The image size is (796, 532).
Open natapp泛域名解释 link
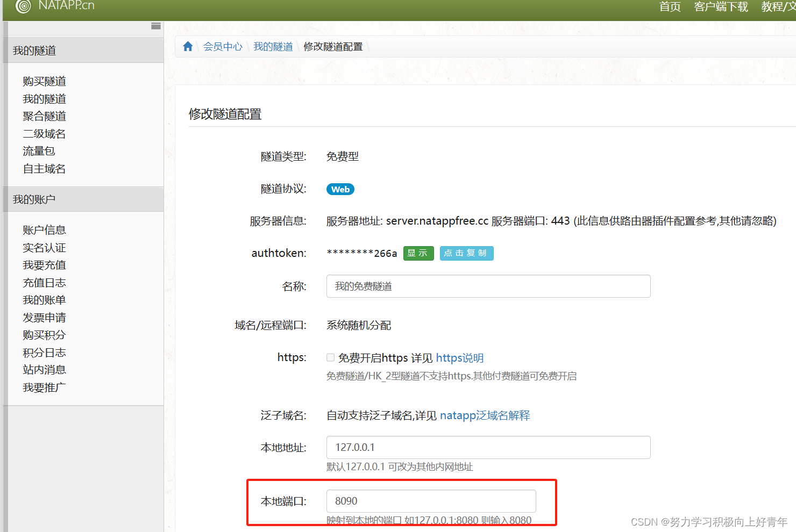[x=485, y=415]
